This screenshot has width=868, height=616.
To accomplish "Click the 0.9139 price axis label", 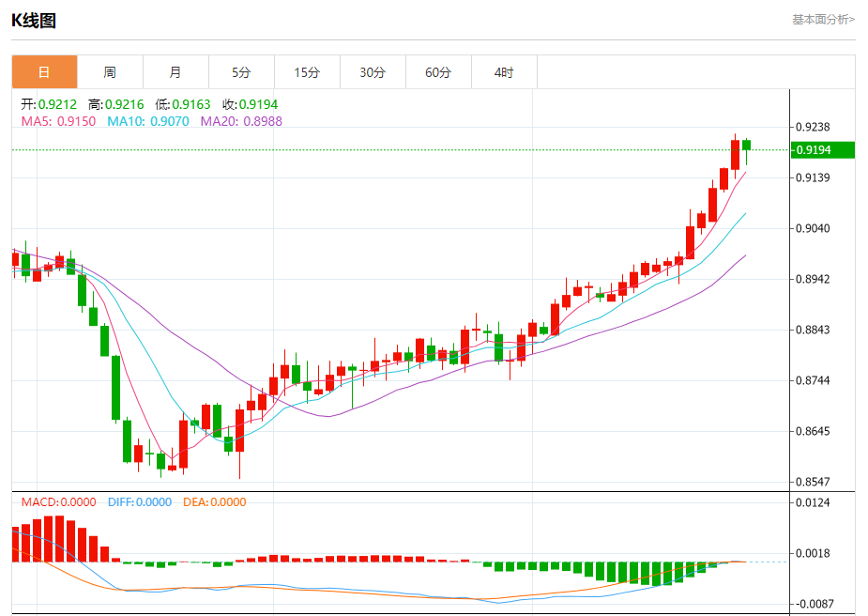I will (x=813, y=177).
